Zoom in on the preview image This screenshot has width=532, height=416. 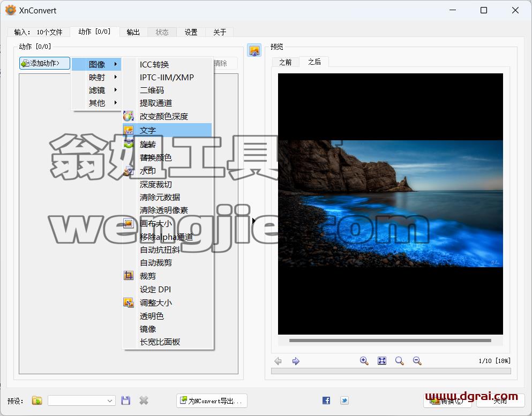364,361
